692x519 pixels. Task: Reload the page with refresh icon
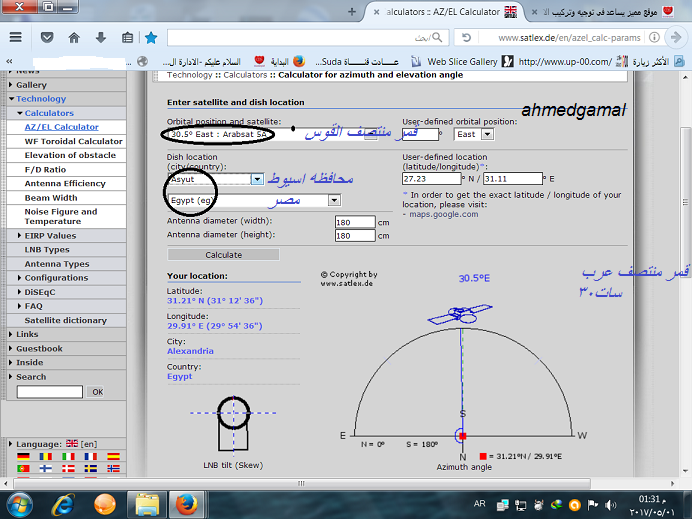pos(466,37)
